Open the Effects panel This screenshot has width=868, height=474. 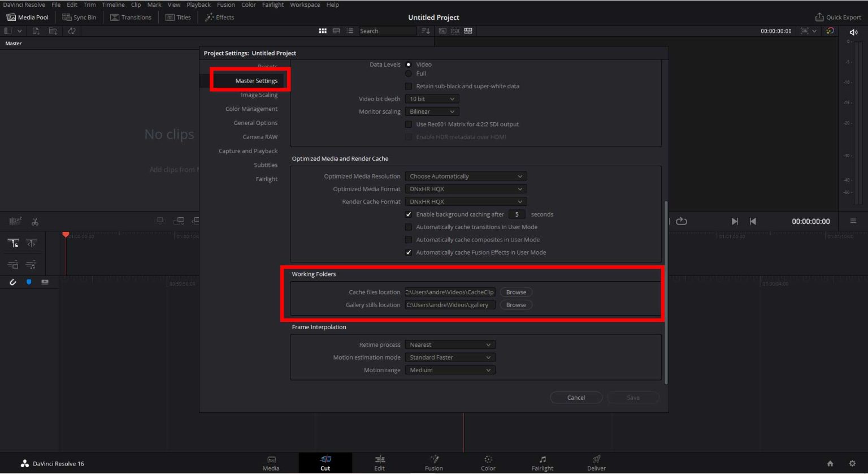point(219,17)
